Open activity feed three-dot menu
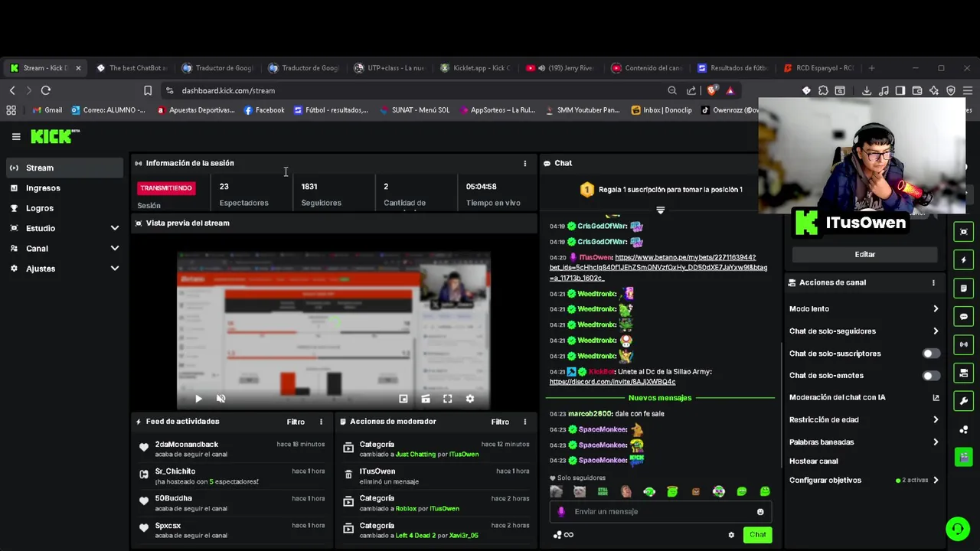Screen dimensions: 980x551 pyautogui.click(x=321, y=422)
